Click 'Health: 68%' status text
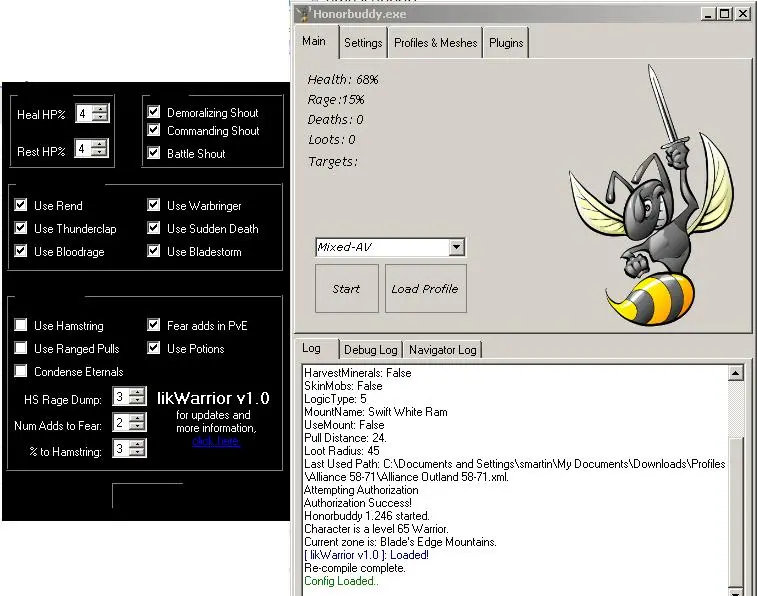This screenshot has height=596, width=757. 343,80
